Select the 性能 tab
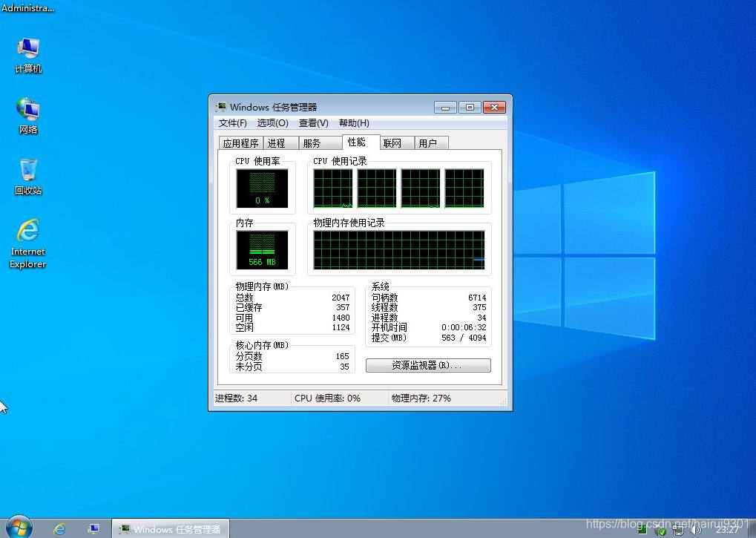Viewport: 756px width, 538px height. click(361, 142)
